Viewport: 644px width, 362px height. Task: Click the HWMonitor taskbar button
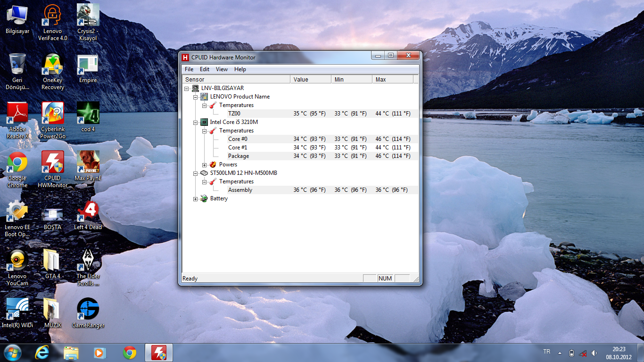pyautogui.click(x=159, y=353)
